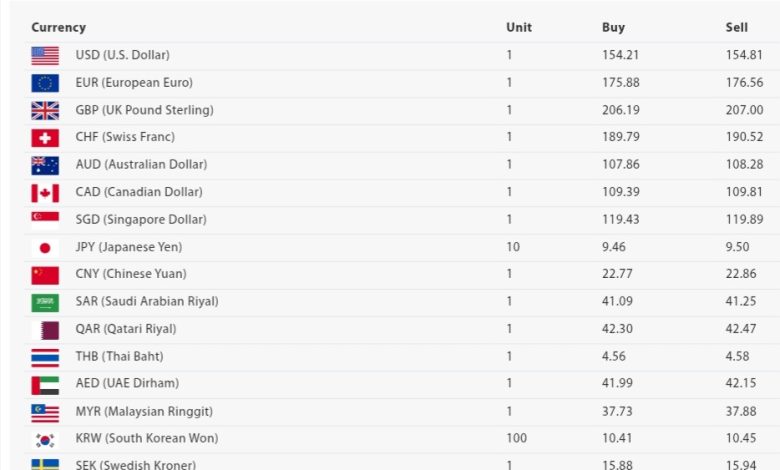Click the USD (U.S. Dollar) label
This screenshot has height=470, width=780.
pos(122,55)
